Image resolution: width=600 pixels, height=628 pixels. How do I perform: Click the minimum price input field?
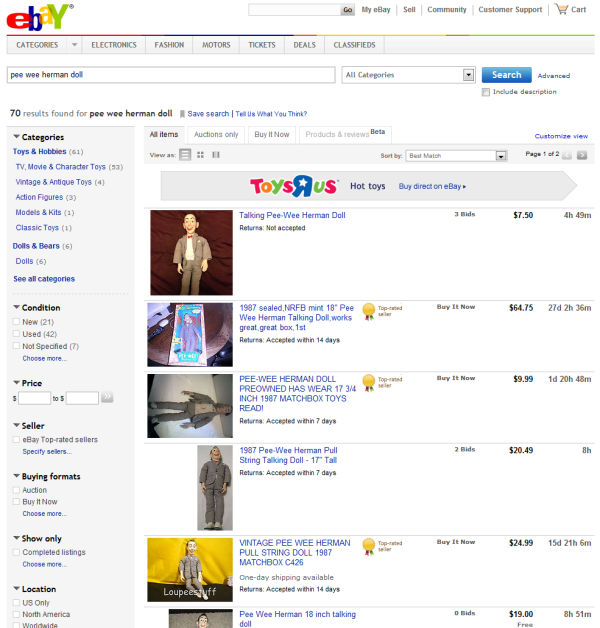pyautogui.click(x=34, y=398)
